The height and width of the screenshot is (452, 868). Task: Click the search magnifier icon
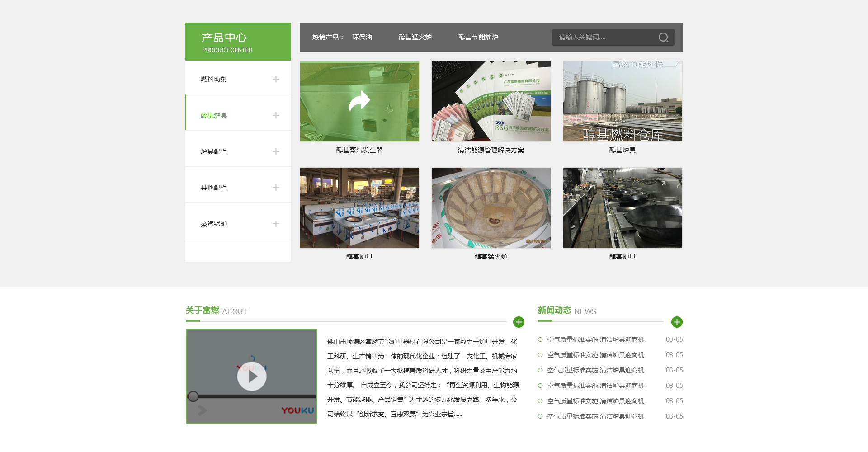pyautogui.click(x=663, y=38)
